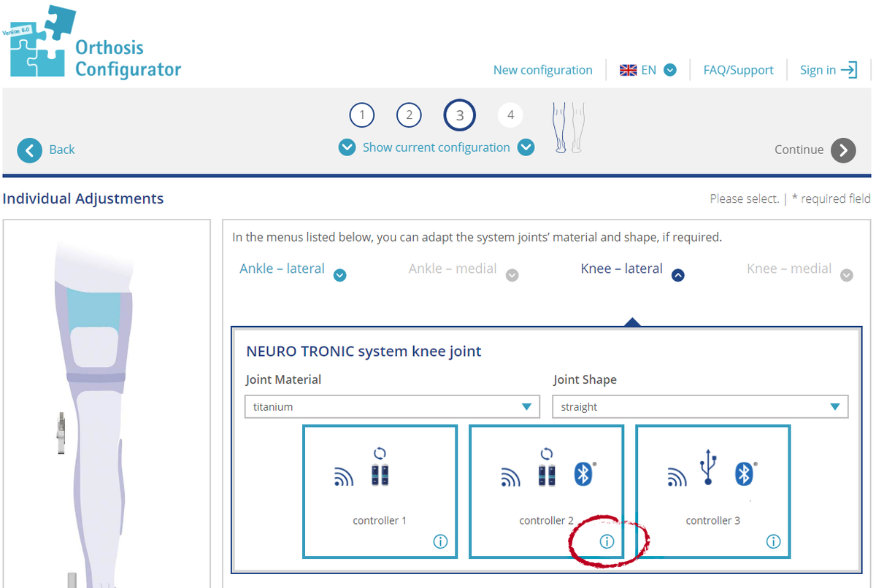Viewport: 876px width, 588px height.
Task: Open the FAQ/Support page
Action: click(738, 70)
